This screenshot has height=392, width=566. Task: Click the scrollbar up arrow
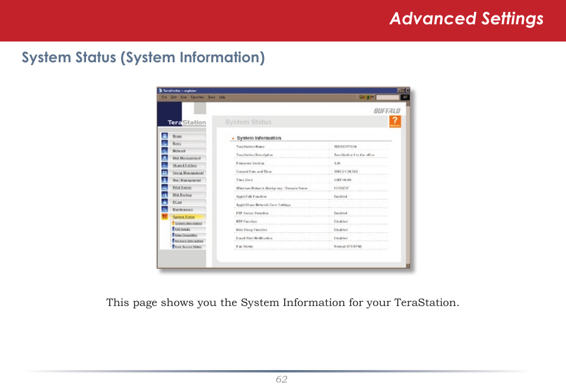(x=408, y=104)
